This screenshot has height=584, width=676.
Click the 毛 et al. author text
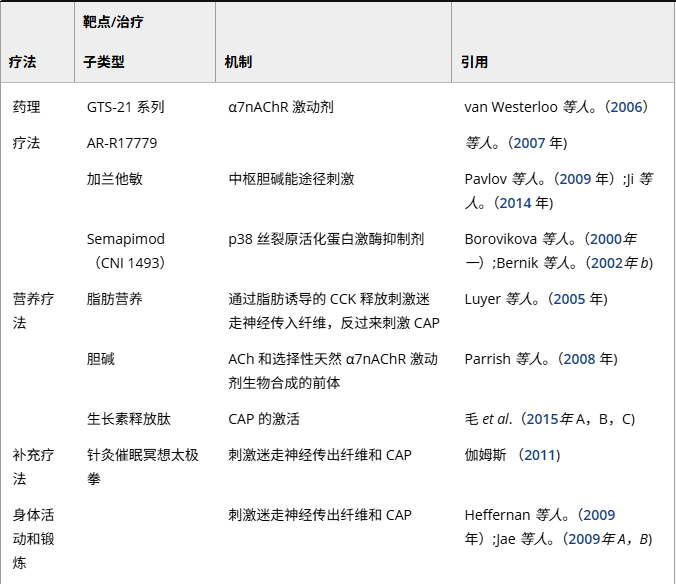pyautogui.click(x=488, y=418)
